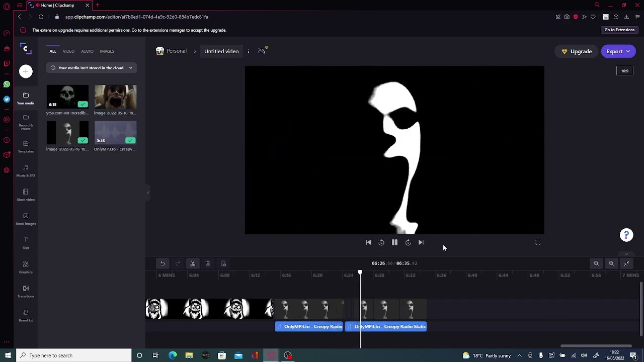Image resolution: width=644 pixels, height=362 pixels.
Task: Open Stock images library
Action: pyautogui.click(x=26, y=219)
